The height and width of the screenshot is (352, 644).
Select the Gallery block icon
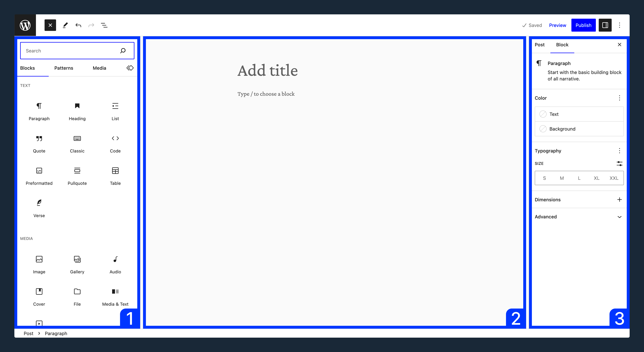(x=77, y=259)
